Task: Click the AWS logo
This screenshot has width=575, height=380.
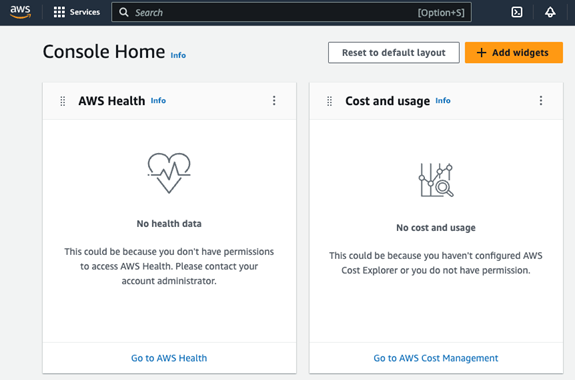Action: 20,12
